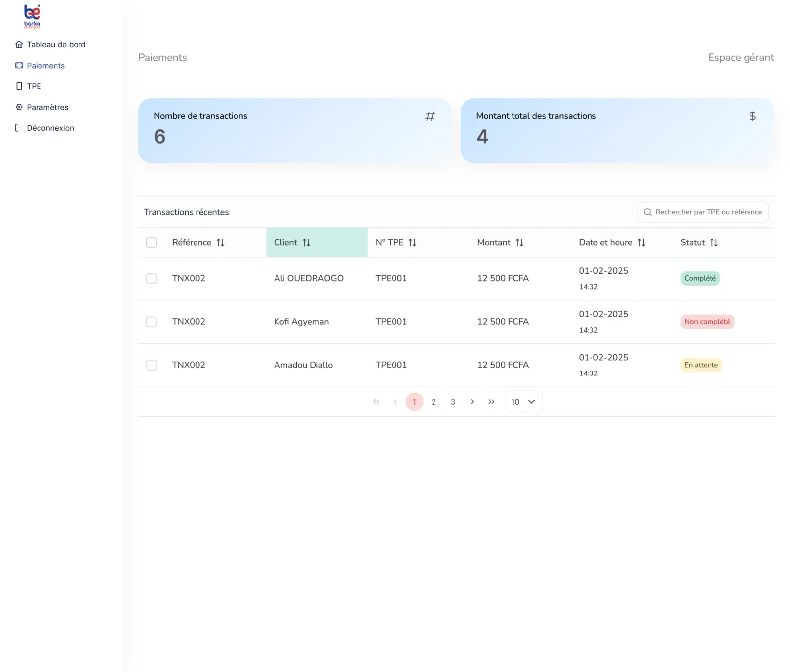Click the Client column header
The image size is (790, 672).
pyautogui.click(x=317, y=243)
